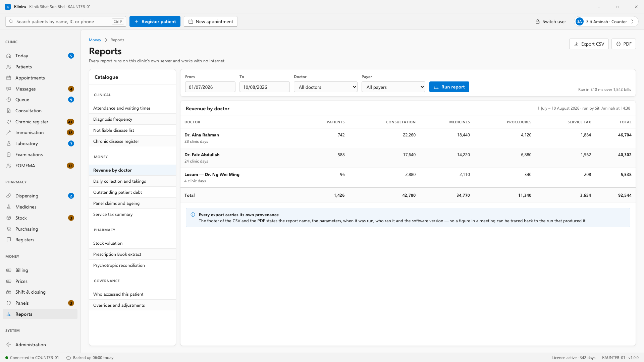Select Diagnosis frequency report
This screenshot has width=644, height=362.
[132, 119]
